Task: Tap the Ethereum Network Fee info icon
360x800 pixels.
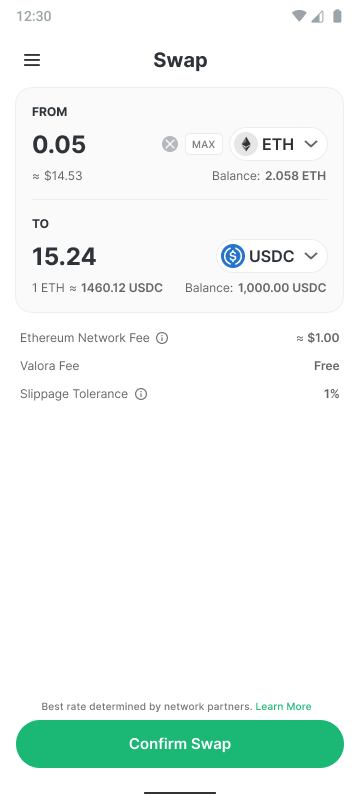Action: coord(162,338)
